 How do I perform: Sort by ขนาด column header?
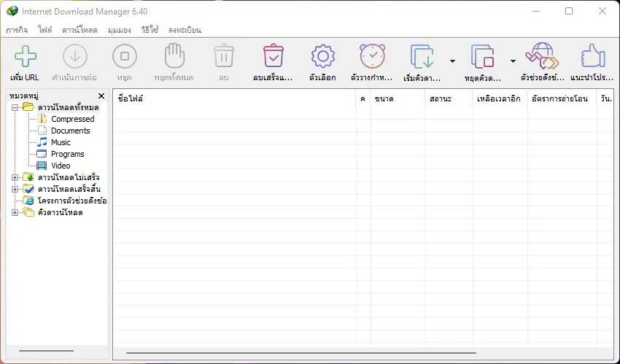tap(398, 98)
